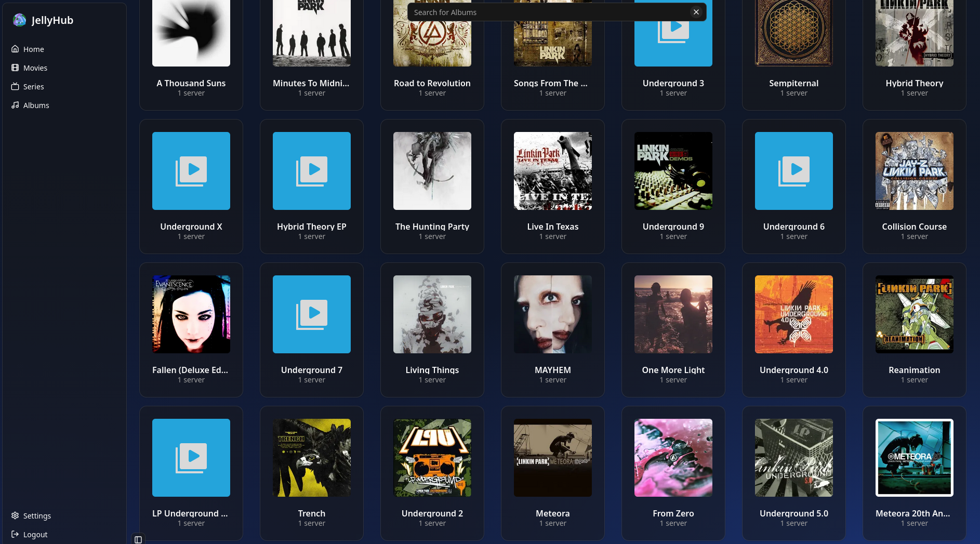Image resolution: width=980 pixels, height=544 pixels.
Task: Open Trench album cover
Action: (x=312, y=458)
